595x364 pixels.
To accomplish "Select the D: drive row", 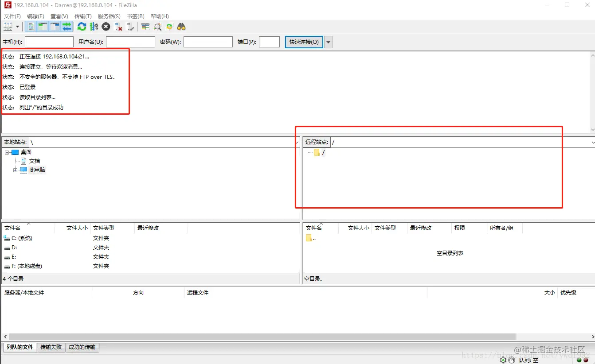I will coord(150,248).
